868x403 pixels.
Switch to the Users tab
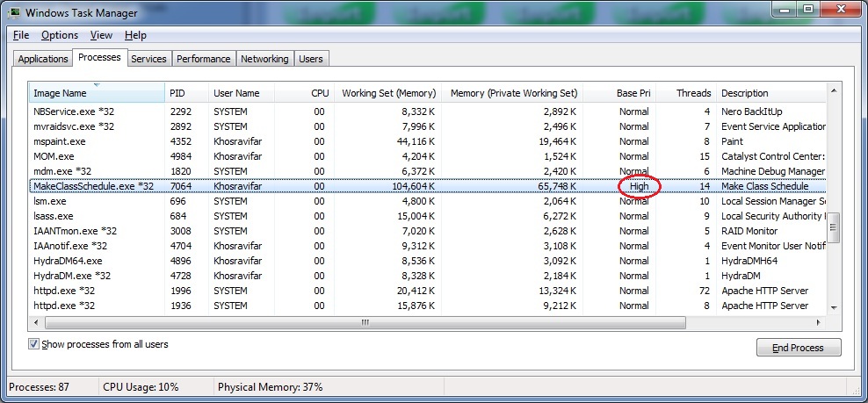pyautogui.click(x=310, y=59)
